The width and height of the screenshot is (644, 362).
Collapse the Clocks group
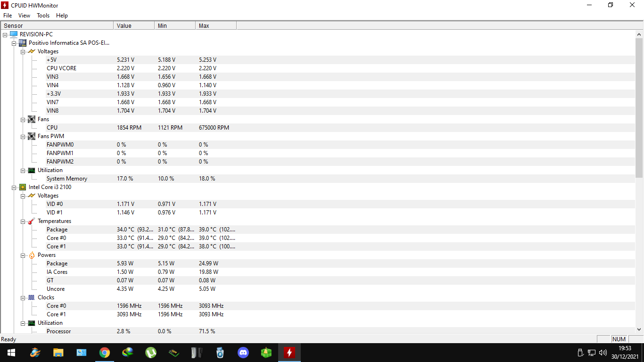click(x=23, y=297)
